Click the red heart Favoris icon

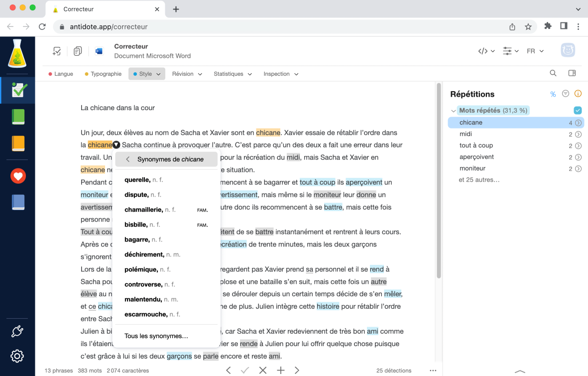coord(17,175)
